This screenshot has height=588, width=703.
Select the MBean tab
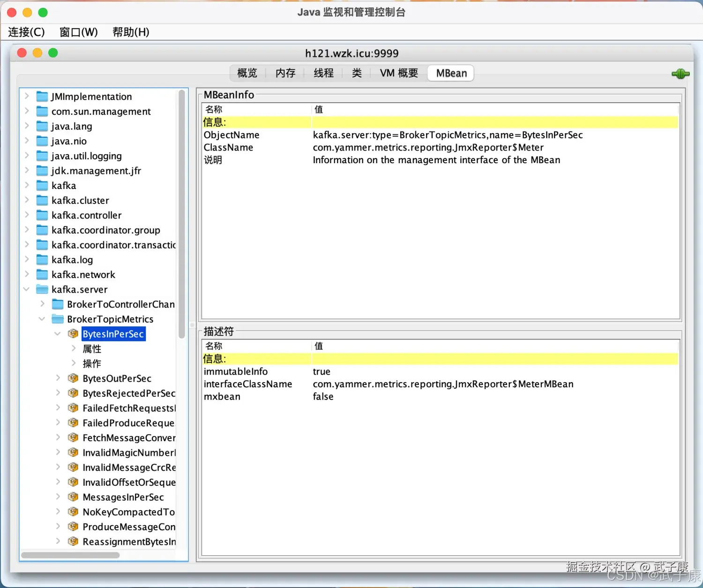pos(451,73)
